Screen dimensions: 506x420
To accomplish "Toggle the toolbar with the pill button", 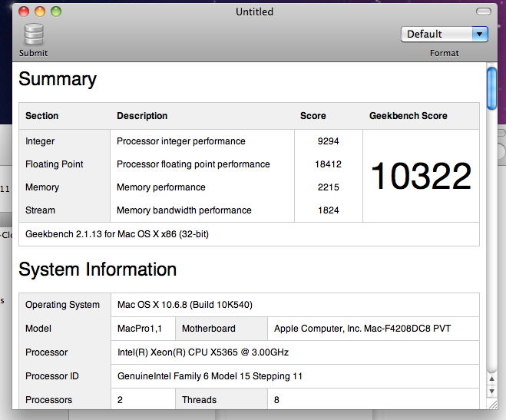I will pos(484,12).
